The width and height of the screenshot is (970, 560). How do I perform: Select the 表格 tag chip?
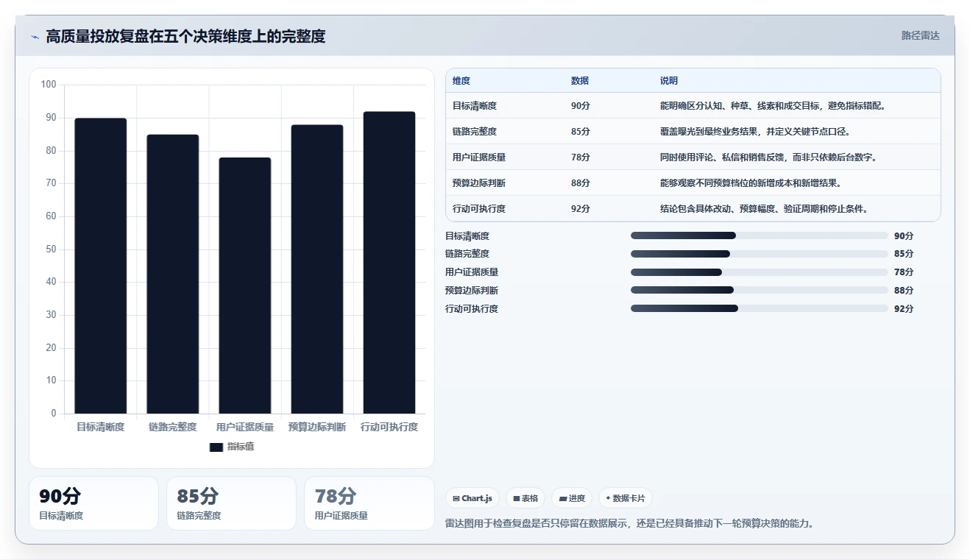[x=525, y=498]
